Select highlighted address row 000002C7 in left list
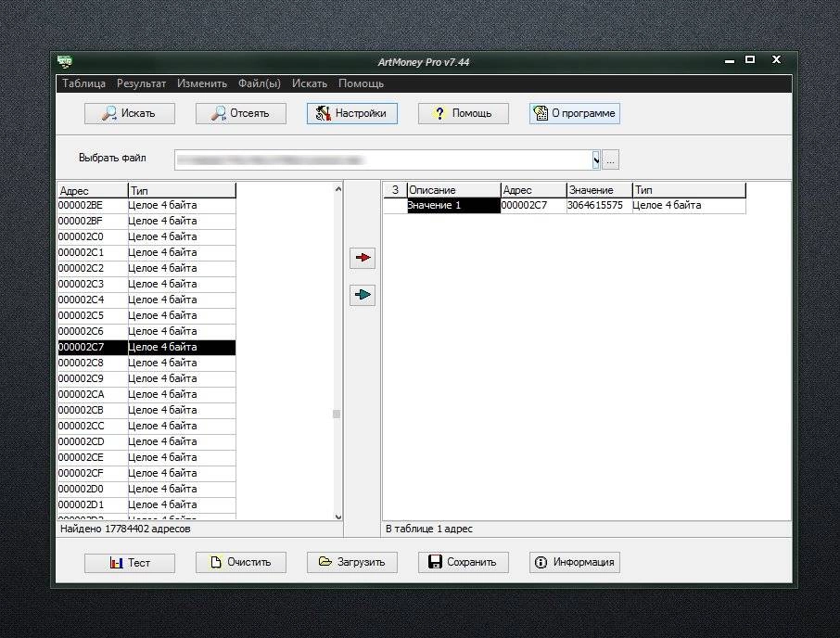Screen dimensions: 840x638 point(146,347)
